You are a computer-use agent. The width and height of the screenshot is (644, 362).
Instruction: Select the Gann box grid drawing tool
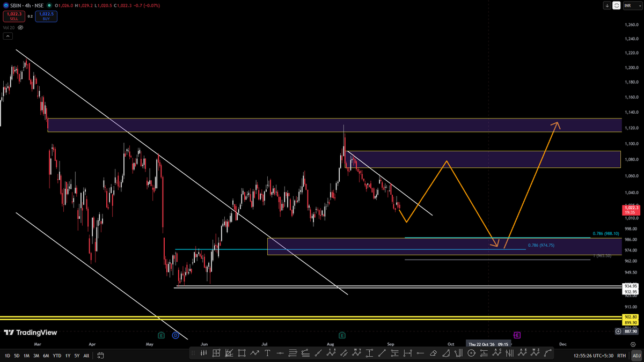pyautogui.click(x=216, y=353)
